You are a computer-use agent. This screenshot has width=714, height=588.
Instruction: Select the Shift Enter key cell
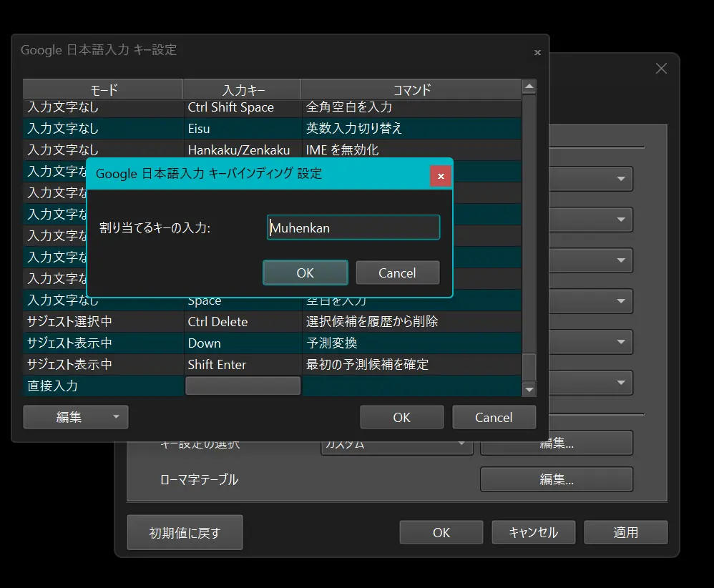(x=243, y=364)
